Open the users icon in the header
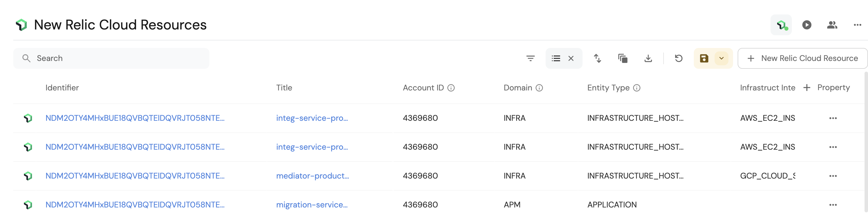Viewport: 868px width, 219px height. [x=832, y=25]
